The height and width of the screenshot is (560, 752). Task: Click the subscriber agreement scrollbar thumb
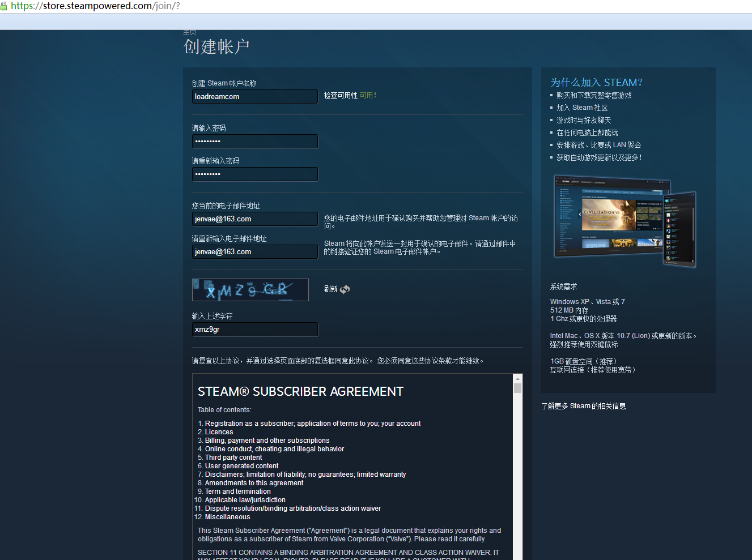coord(517,388)
